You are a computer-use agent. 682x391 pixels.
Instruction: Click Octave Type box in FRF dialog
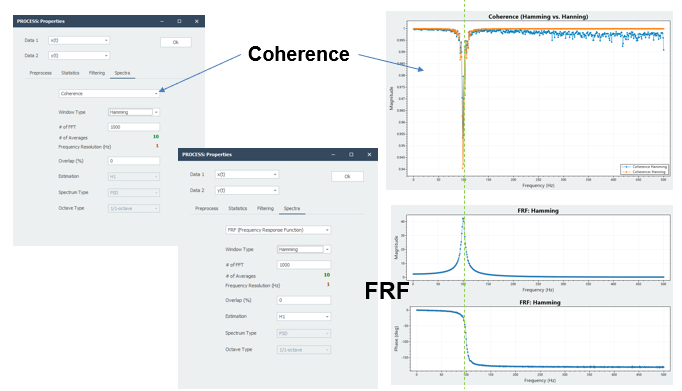click(x=304, y=350)
